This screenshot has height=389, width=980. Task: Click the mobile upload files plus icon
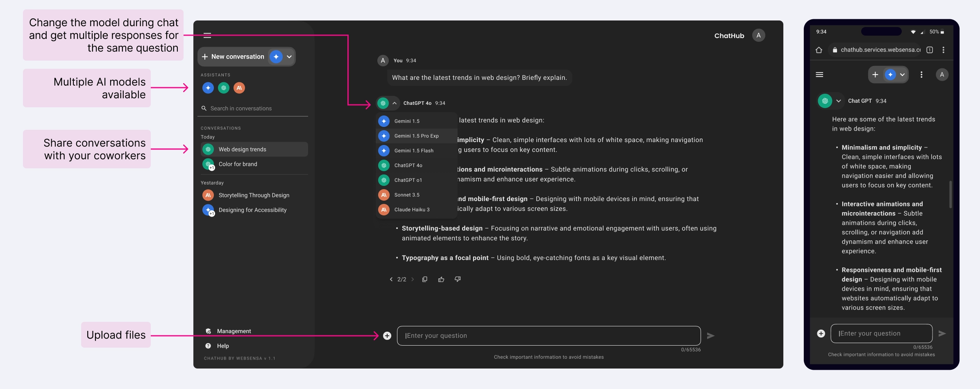[821, 334]
